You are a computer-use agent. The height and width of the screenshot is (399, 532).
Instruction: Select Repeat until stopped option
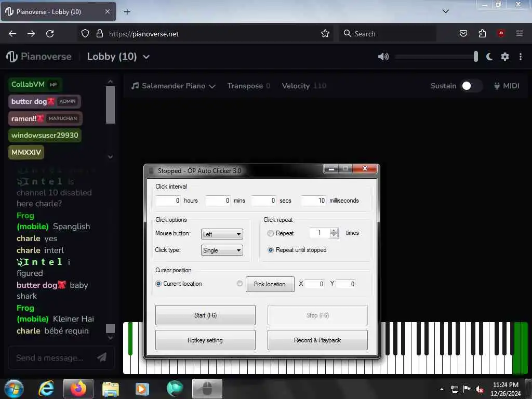click(x=270, y=250)
